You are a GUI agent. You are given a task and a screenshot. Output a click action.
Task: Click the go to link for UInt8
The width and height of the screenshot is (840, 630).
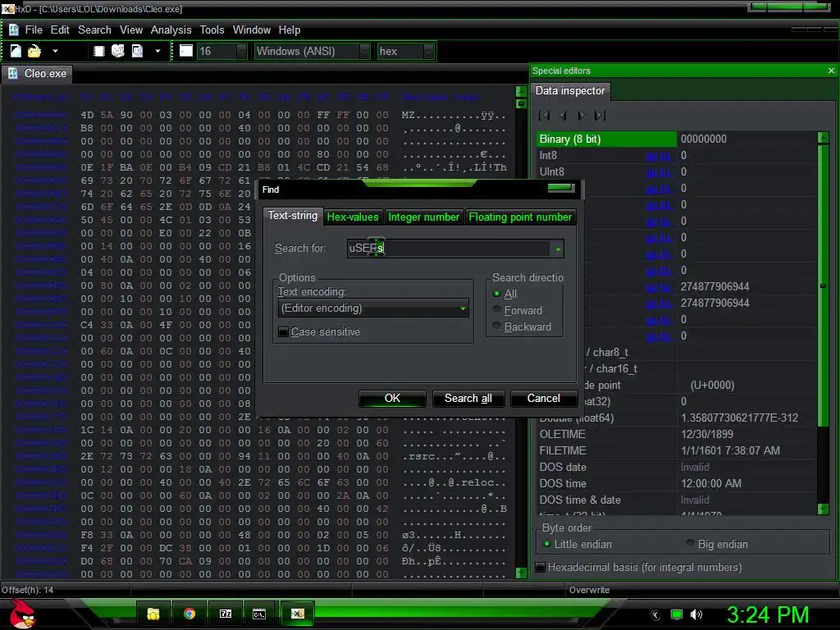coord(659,172)
